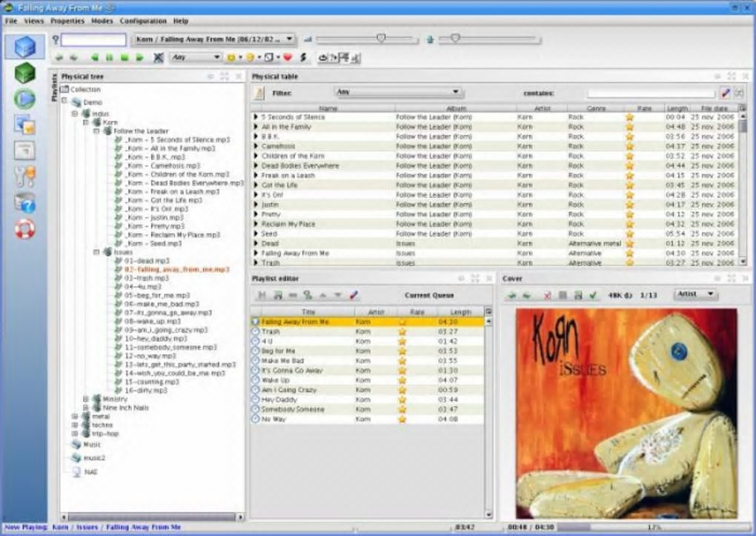
Task: Open the 'Artist' dropdown in Cover panel
Action: [x=694, y=294]
